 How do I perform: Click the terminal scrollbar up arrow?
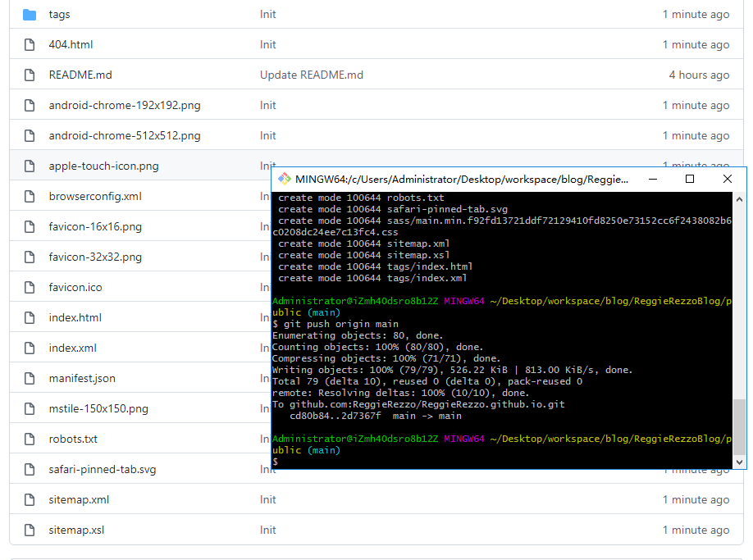point(739,199)
